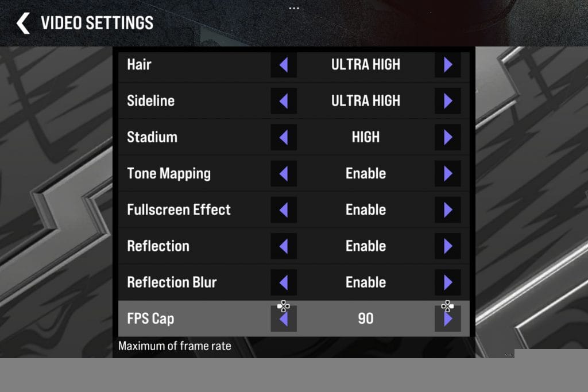Raise Hair quality with right arrow
The image size is (588, 392).
tap(448, 65)
